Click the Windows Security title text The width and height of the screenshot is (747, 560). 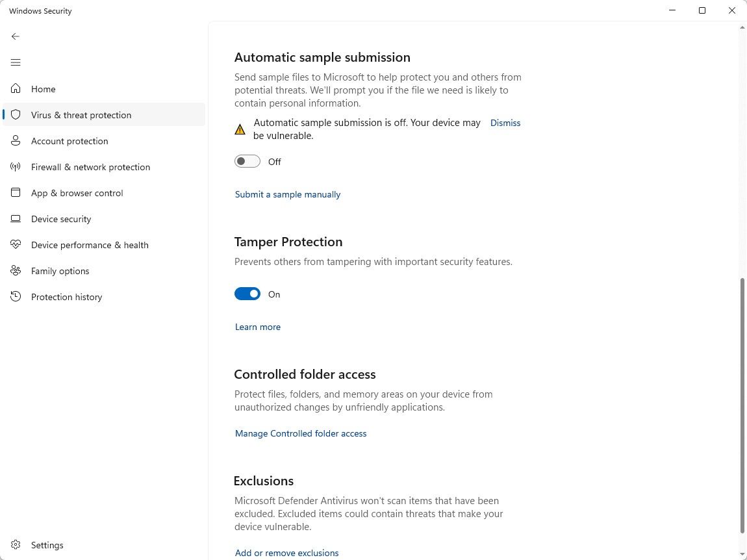[x=40, y=11]
